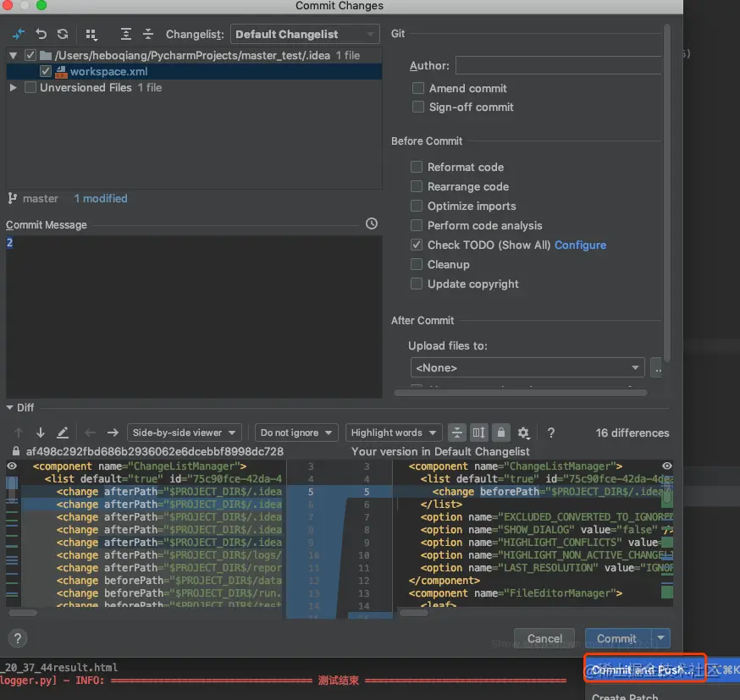
Task: Enable Update copyright option
Action: 417,284
